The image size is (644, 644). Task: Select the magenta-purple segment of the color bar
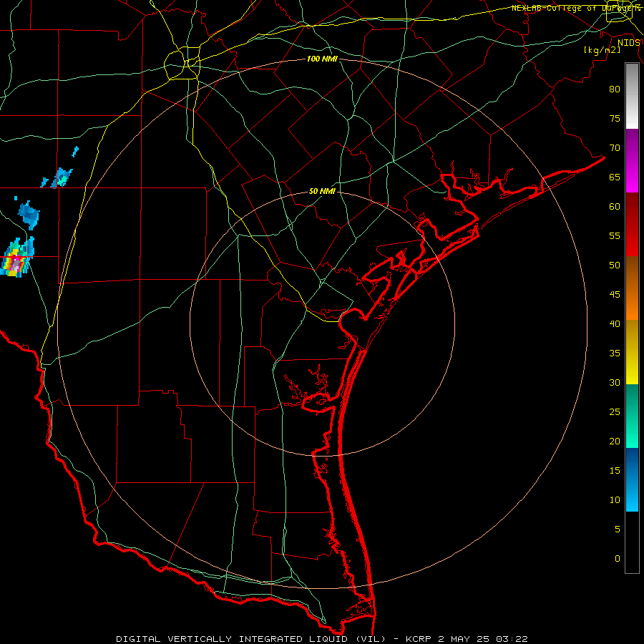coord(632,160)
